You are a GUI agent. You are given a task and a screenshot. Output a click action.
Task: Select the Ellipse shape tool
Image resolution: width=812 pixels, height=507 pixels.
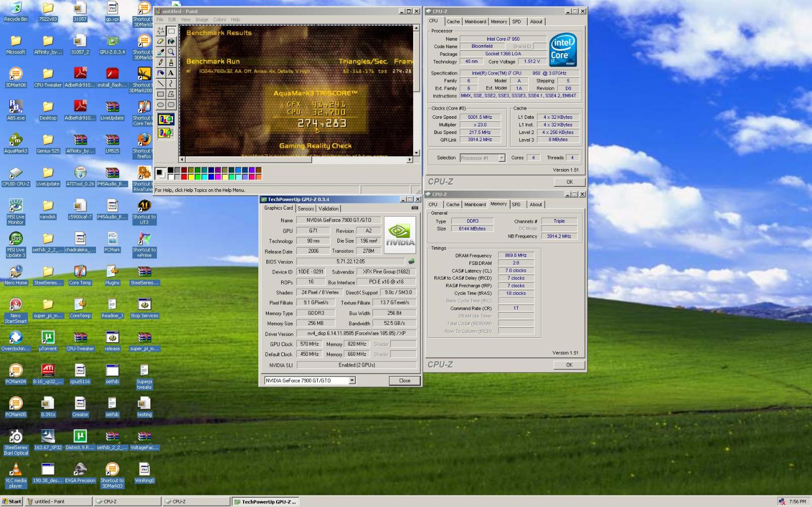(160, 105)
